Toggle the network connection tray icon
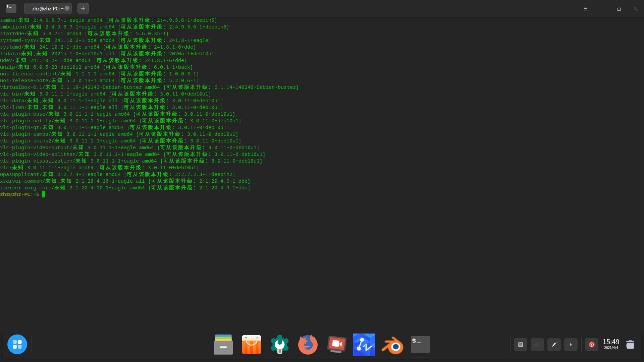 coord(554,345)
